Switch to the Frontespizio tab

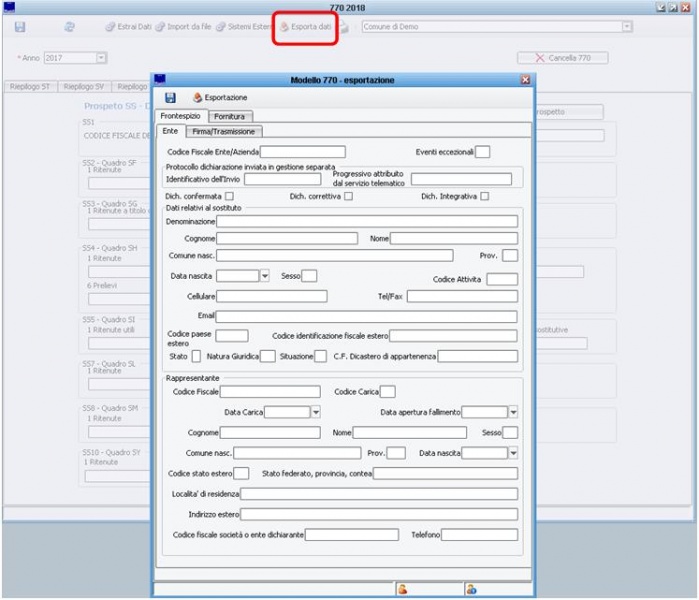coord(181,116)
